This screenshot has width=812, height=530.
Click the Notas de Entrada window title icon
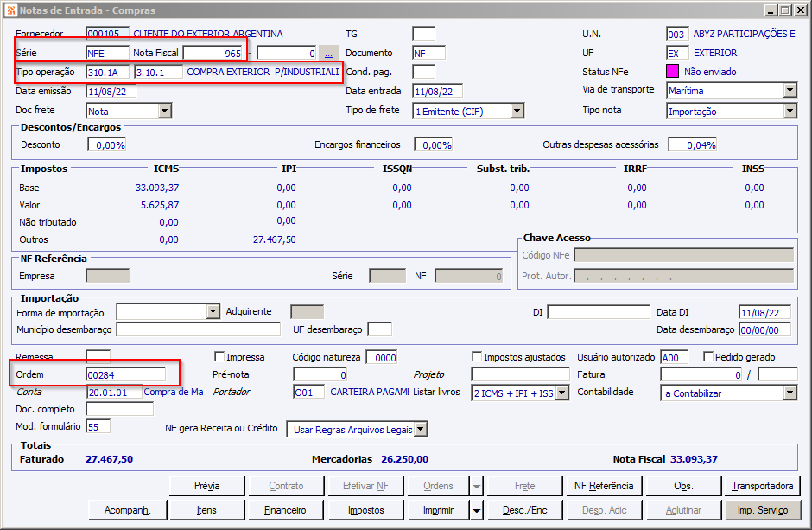(10, 10)
